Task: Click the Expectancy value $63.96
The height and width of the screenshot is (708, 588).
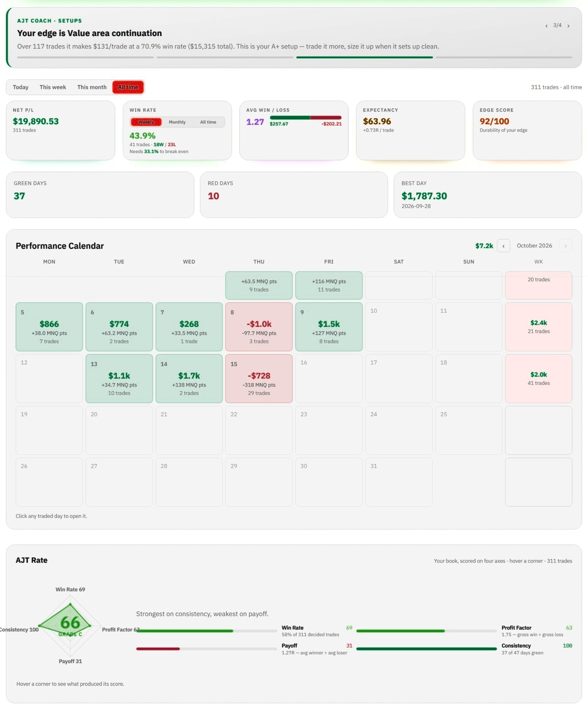Action: (377, 121)
